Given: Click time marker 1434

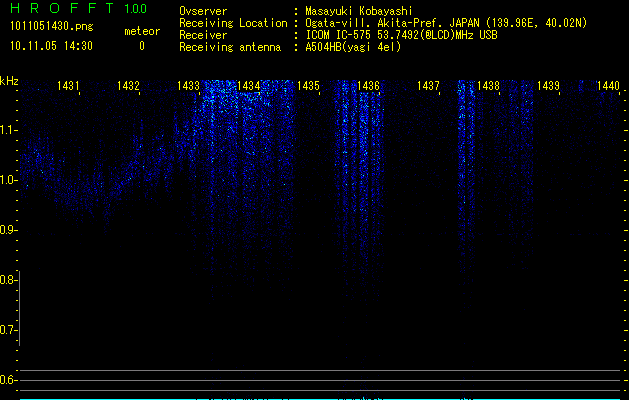Looking at the screenshot, I should (248, 85).
